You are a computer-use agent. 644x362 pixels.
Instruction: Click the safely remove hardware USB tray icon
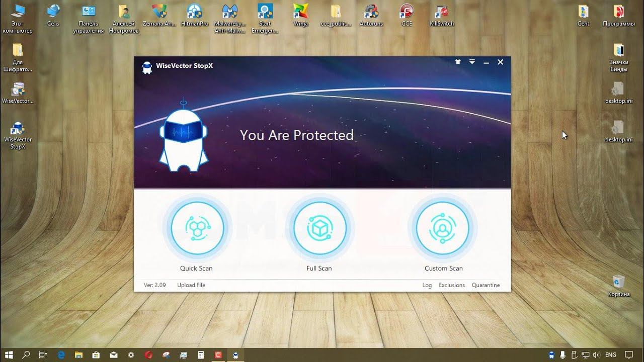[x=574, y=355]
